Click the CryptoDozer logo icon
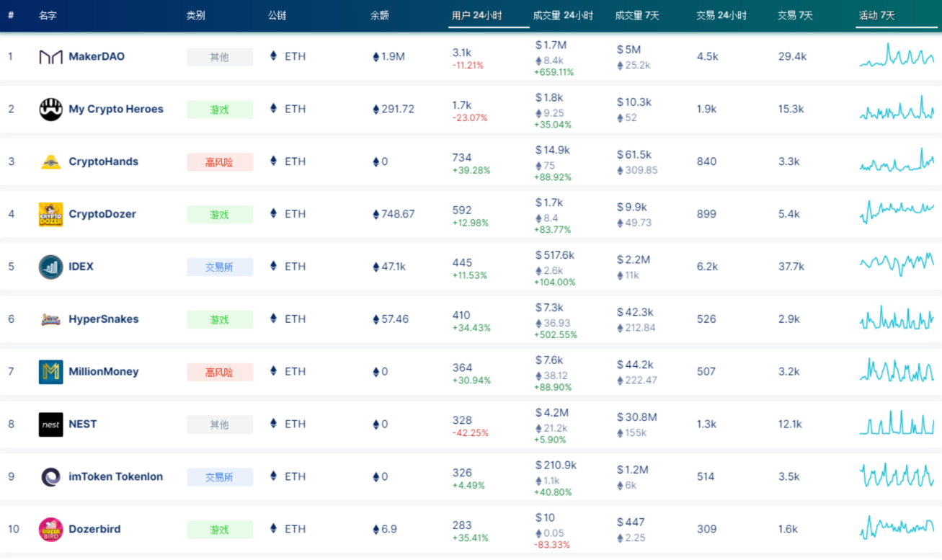This screenshot has width=942, height=560. click(x=50, y=215)
